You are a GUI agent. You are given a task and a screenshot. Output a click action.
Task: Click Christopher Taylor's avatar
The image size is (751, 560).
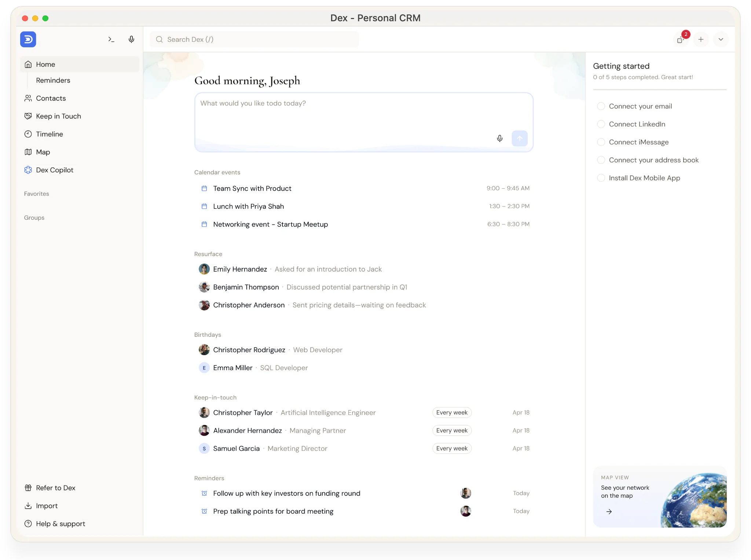(x=204, y=412)
